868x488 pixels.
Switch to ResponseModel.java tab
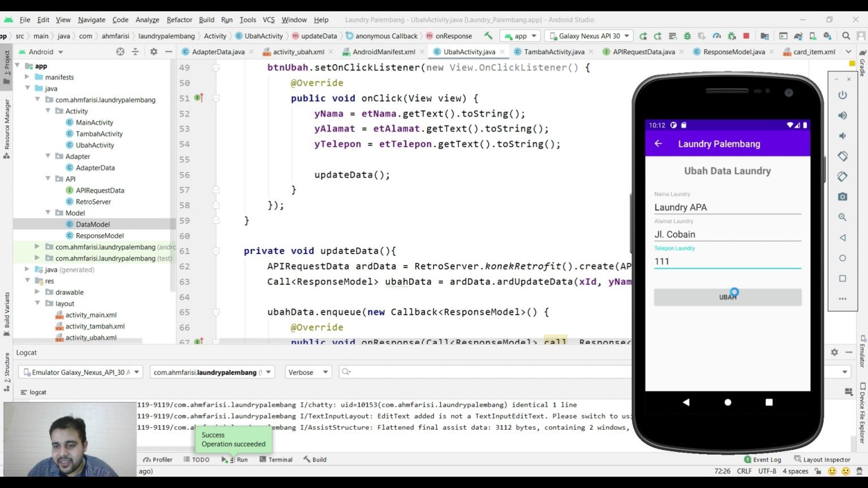[733, 51]
